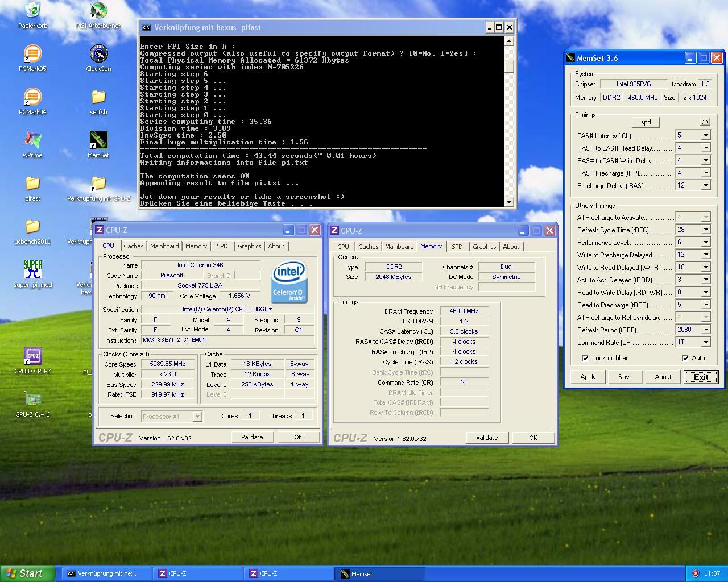
Task: Click the console window scroll up arrow
Action: click(509, 41)
